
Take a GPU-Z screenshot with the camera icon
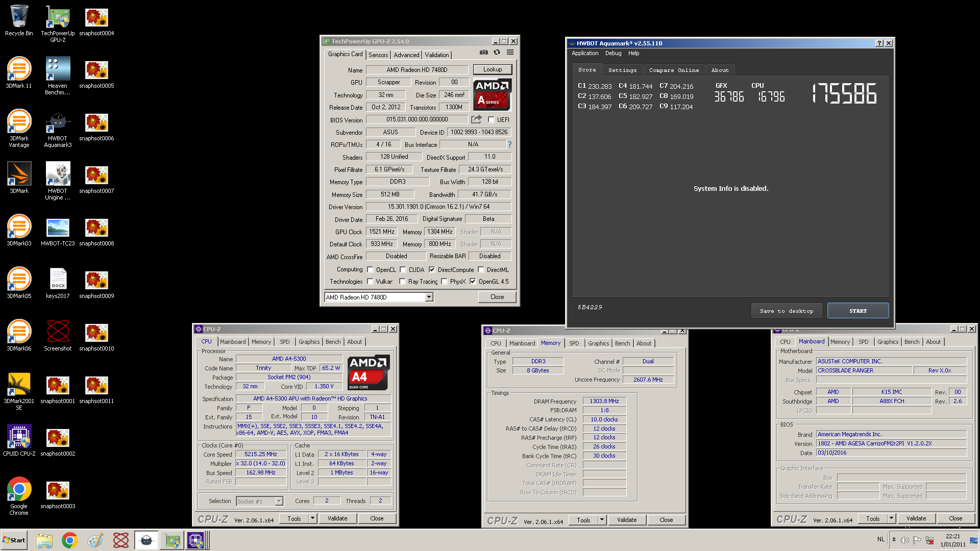(483, 53)
